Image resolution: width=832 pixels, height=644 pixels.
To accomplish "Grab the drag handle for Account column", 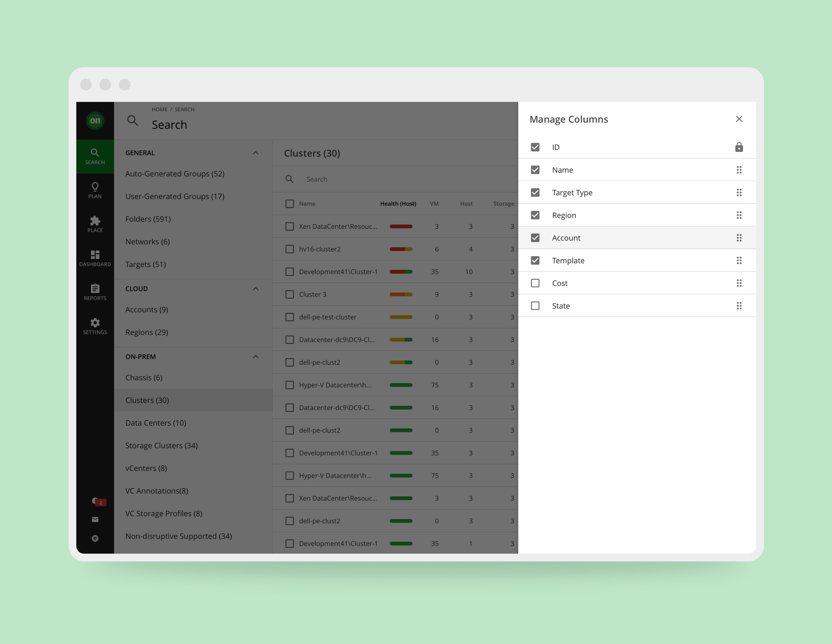I will click(739, 238).
